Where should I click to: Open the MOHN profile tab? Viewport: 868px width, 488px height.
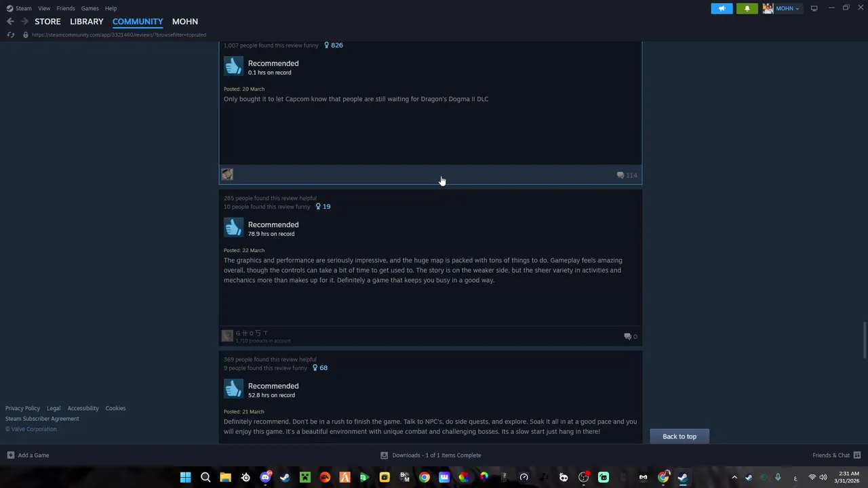[185, 22]
